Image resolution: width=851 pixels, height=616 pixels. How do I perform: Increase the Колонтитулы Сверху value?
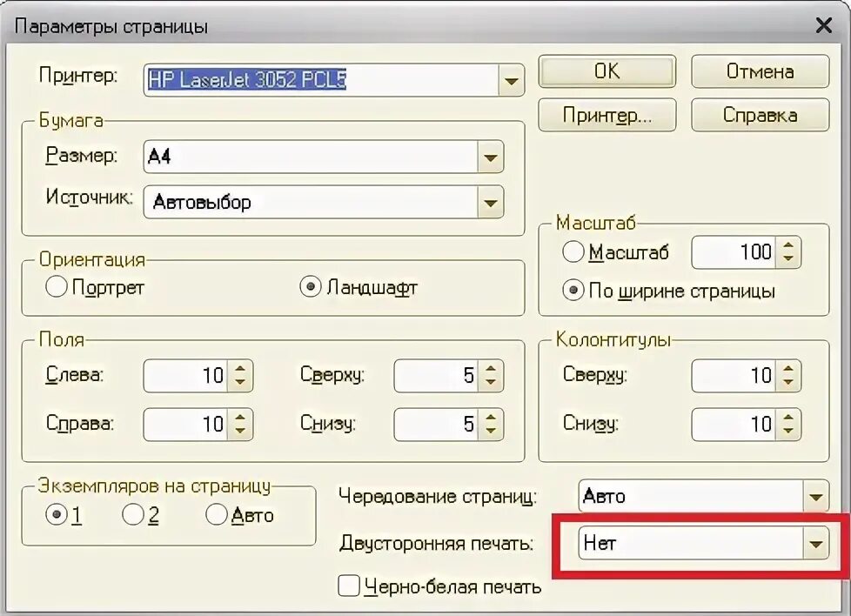788,369
